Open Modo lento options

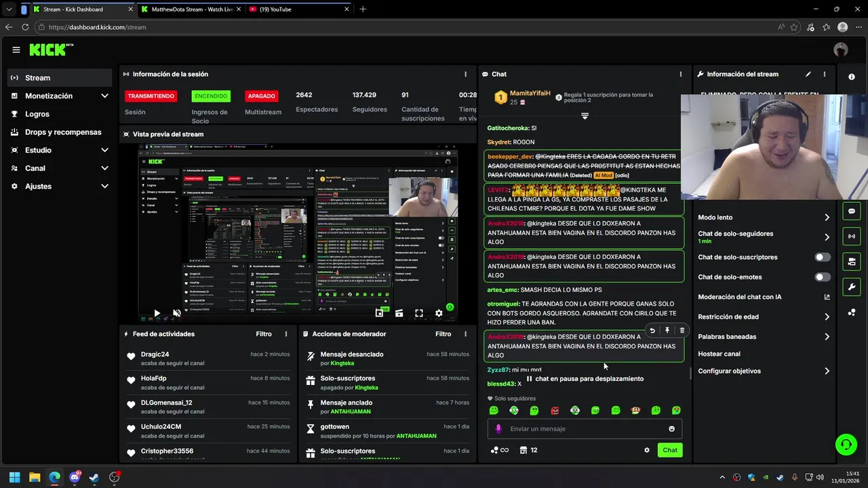pyautogui.click(x=764, y=218)
